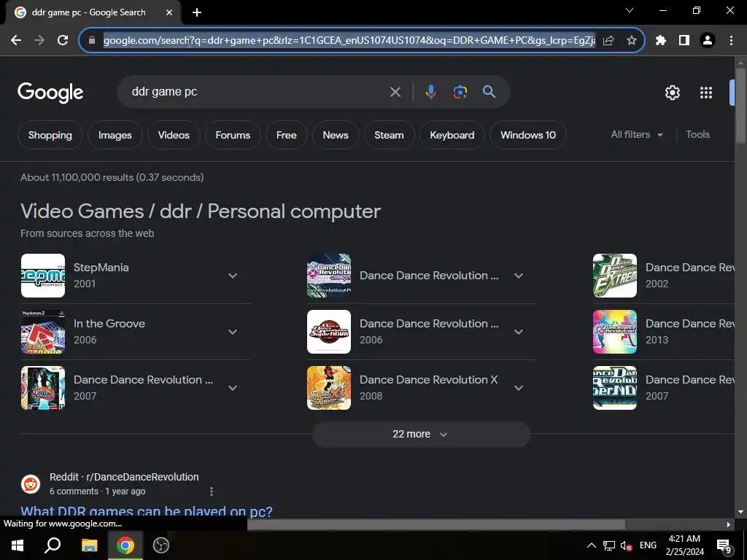The height and width of the screenshot is (560, 747).
Task: Go forward to the next page
Action: point(39,41)
